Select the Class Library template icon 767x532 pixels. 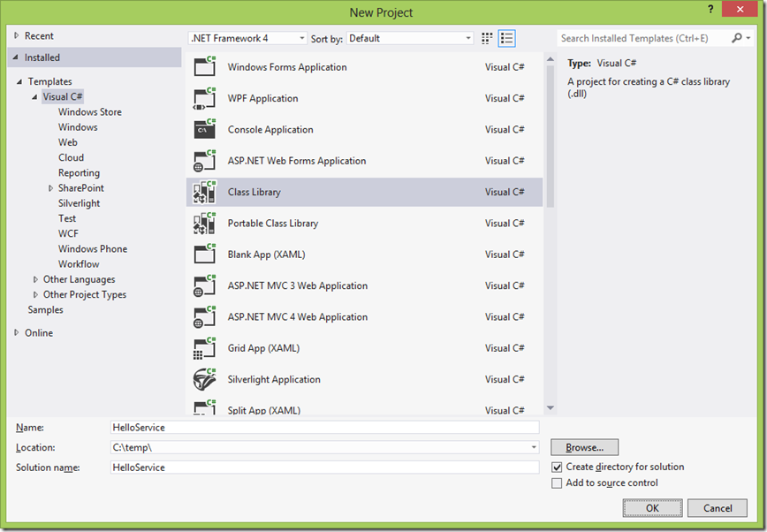[x=204, y=192]
